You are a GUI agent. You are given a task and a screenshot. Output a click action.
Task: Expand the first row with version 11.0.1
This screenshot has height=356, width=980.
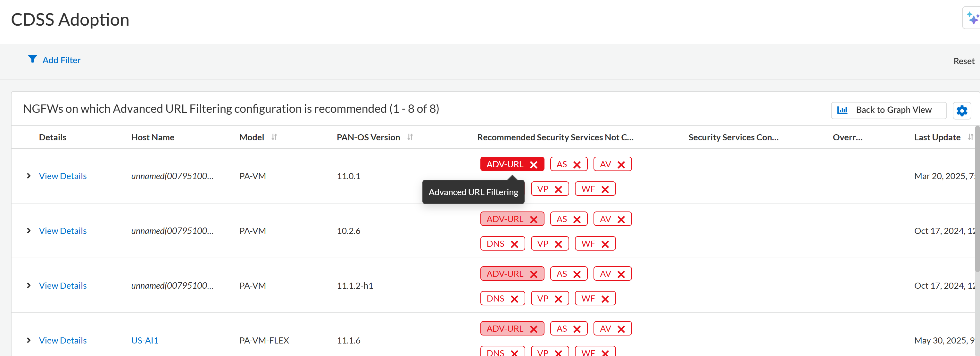click(29, 176)
